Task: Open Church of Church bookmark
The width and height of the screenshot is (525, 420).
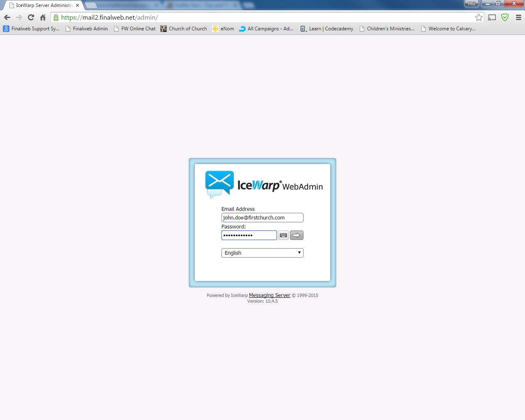Action: click(184, 29)
